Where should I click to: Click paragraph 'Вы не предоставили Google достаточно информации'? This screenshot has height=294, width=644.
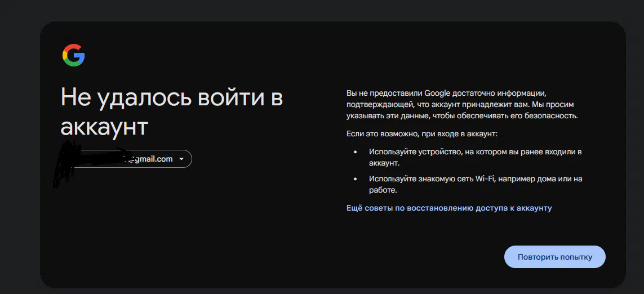(x=462, y=104)
